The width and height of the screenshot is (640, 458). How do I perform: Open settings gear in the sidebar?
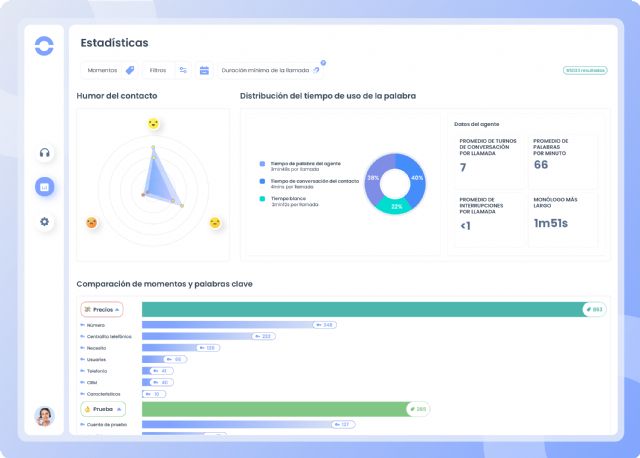coord(44,221)
